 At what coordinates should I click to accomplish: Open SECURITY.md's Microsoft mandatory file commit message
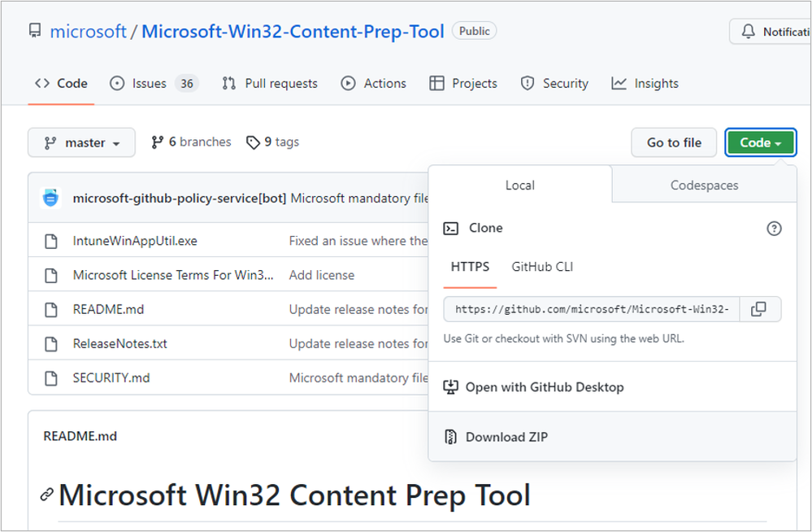point(358,378)
